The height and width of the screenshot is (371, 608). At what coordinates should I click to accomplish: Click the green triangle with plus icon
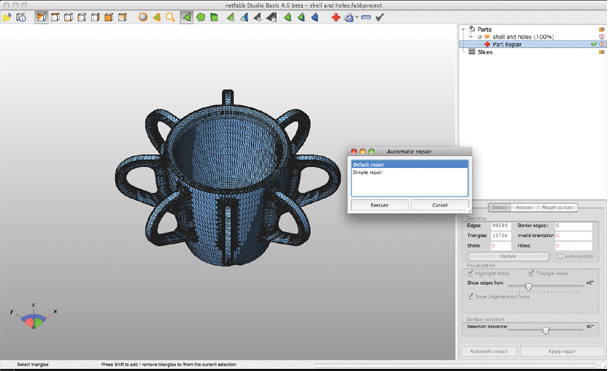pyautogui.click(x=231, y=17)
